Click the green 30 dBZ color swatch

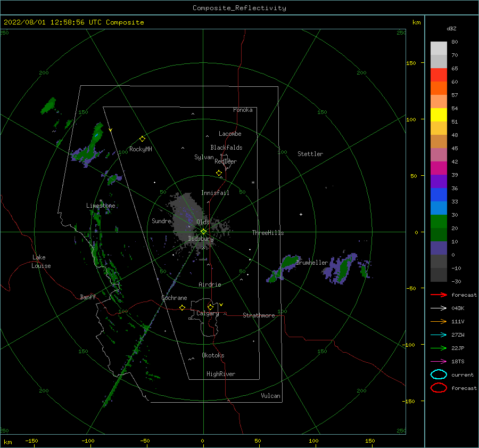click(x=439, y=222)
